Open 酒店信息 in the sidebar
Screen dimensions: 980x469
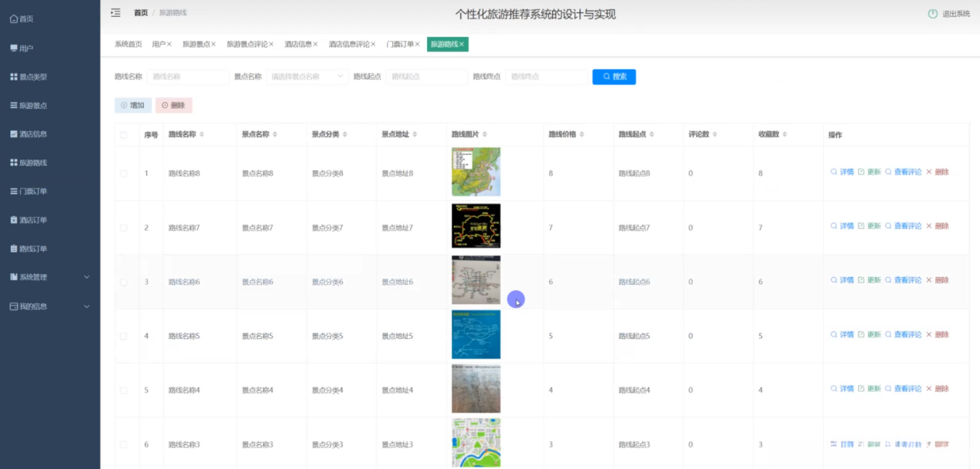coord(32,134)
